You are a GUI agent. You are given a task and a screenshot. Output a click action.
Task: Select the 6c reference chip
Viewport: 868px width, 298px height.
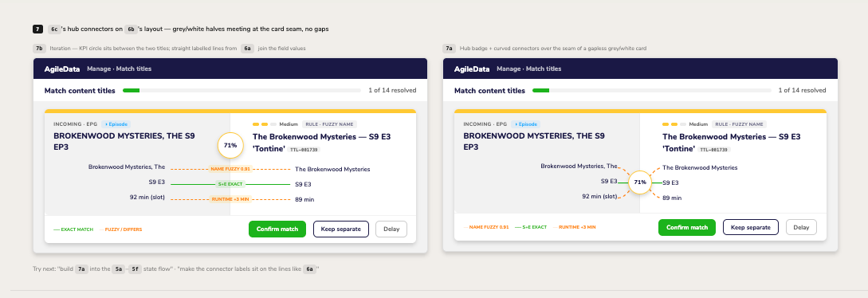tap(53, 29)
